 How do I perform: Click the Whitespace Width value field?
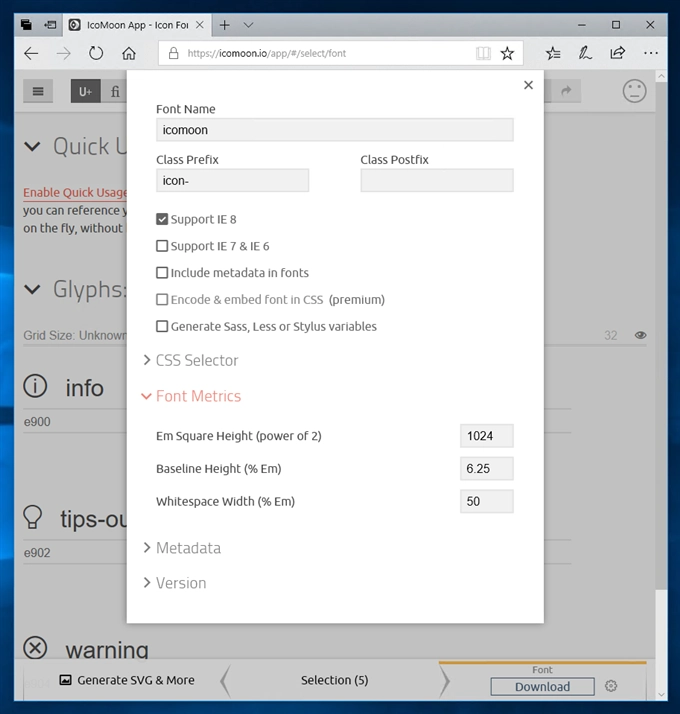[486, 501]
